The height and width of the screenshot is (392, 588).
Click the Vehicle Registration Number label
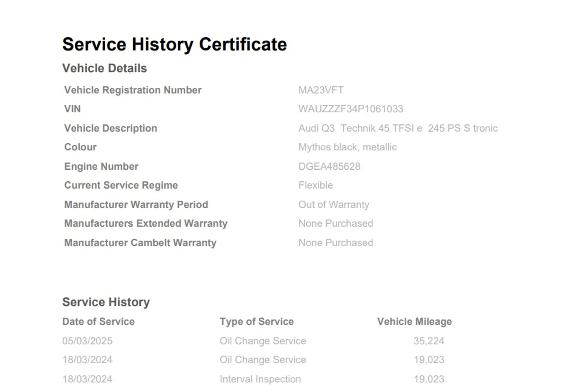tap(133, 90)
